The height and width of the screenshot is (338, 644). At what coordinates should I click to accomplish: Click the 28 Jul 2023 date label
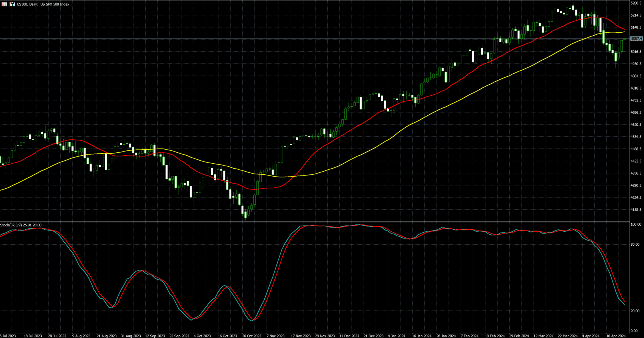[57, 336]
